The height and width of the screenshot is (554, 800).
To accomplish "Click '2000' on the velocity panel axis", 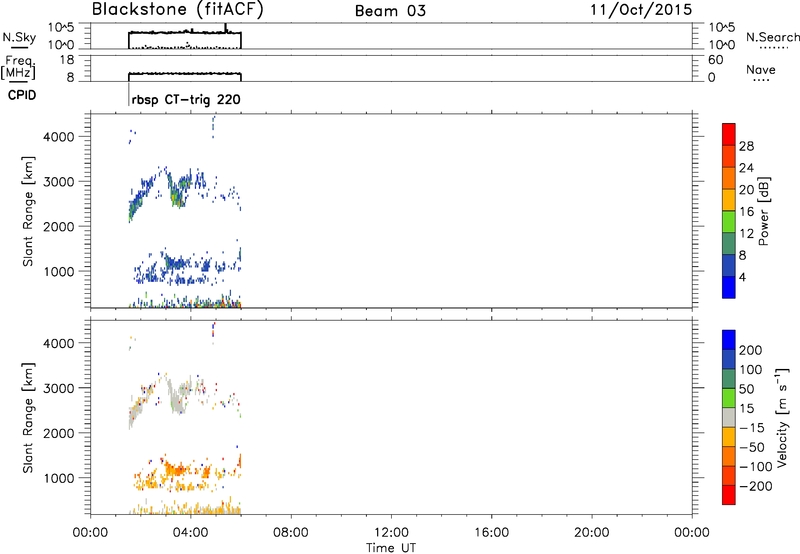I will [59, 433].
